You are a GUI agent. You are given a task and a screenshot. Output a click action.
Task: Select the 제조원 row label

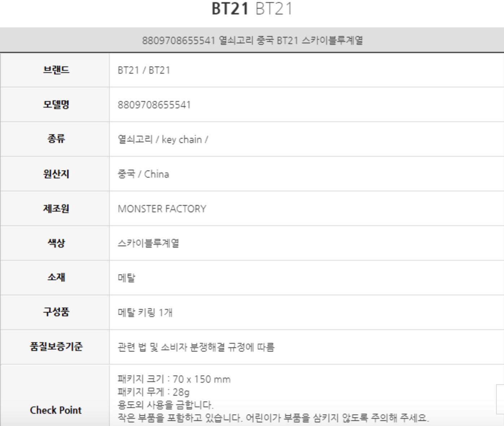[x=56, y=209]
